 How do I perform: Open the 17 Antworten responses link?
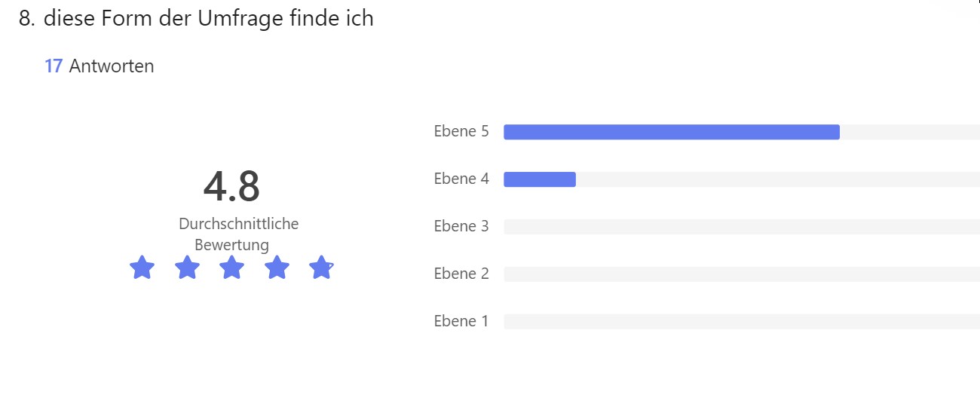pyautogui.click(x=100, y=66)
